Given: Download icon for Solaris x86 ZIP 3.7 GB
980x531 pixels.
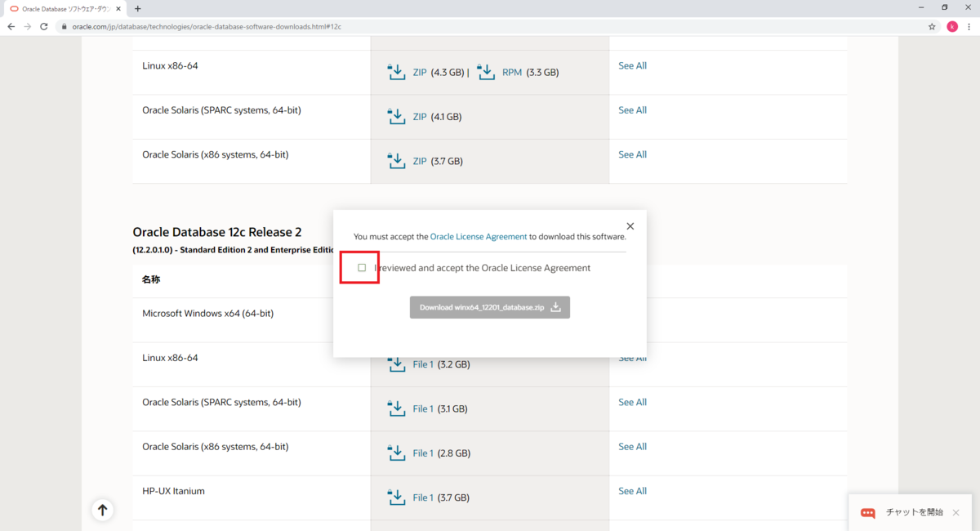Looking at the screenshot, I should click(396, 160).
